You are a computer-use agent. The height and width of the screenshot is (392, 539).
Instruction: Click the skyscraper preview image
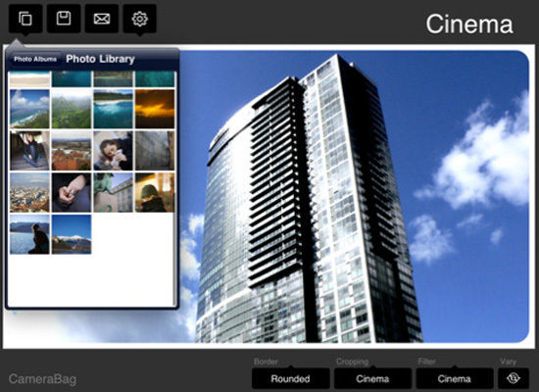tap(354, 196)
